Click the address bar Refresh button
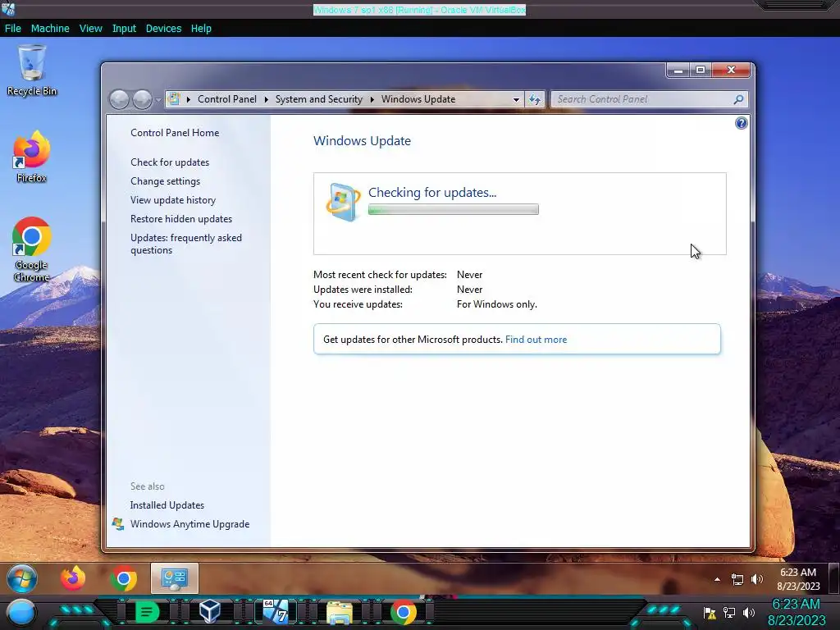840x630 pixels. click(x=535, y=99)
